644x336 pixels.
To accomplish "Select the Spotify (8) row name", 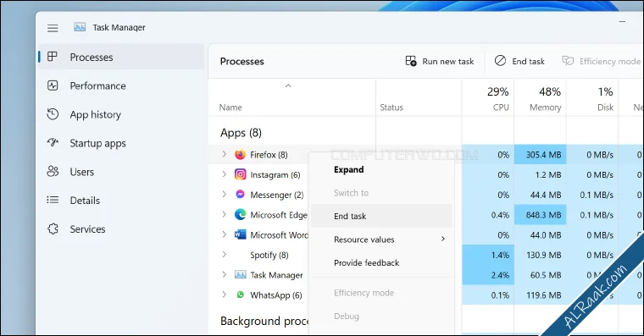I will 269,256.
